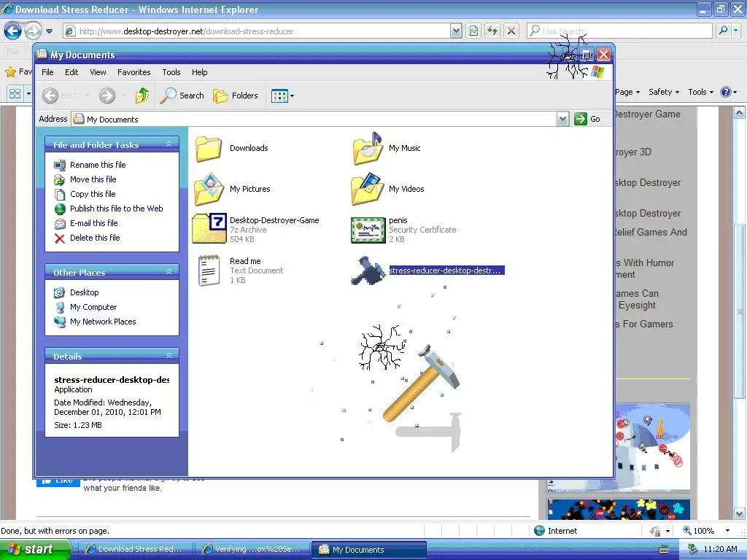Select the Read me text document icon
This screenshot has width=747, height=560.
coord(209,271)
